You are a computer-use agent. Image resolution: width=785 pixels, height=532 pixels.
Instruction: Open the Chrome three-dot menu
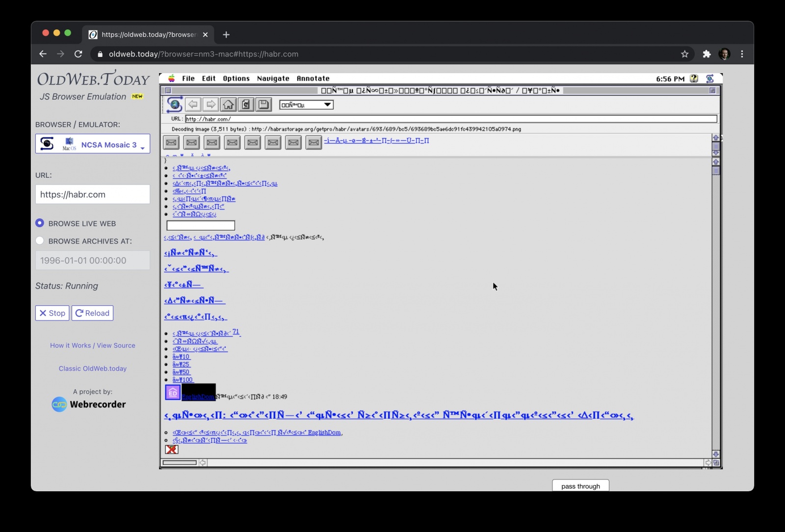coord(742,54)
